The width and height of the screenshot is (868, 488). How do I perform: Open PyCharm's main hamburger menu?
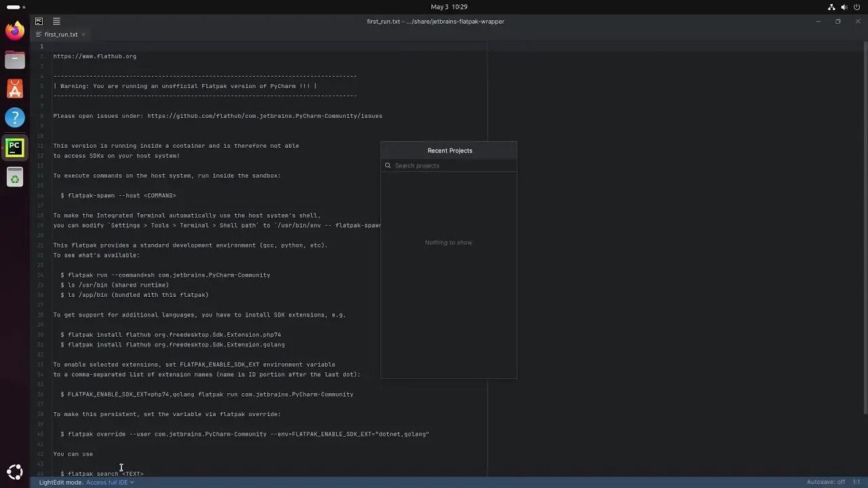(56, 21)
